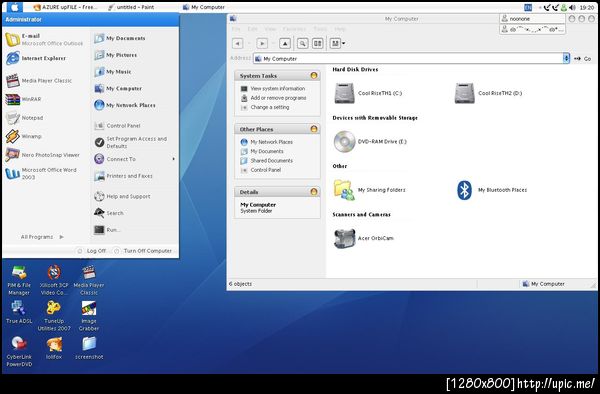This screenshot has height=394, width=600.
Task: Expand the Connect To submenu
Action: point(134,159)
